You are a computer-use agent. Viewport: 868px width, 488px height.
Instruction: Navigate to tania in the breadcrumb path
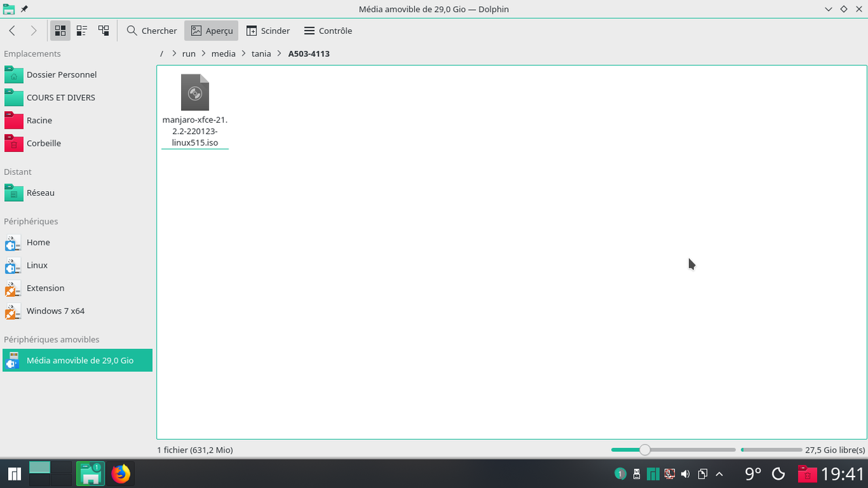(x=261, y=54)
